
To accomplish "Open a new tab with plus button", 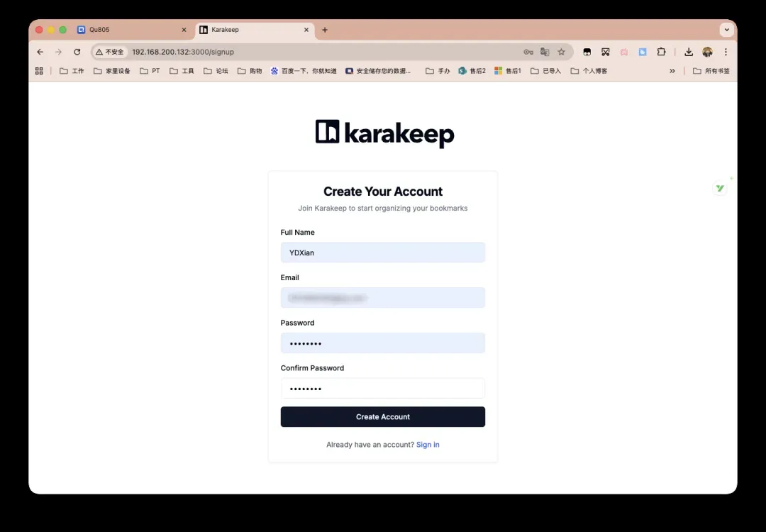I will 325,30.
